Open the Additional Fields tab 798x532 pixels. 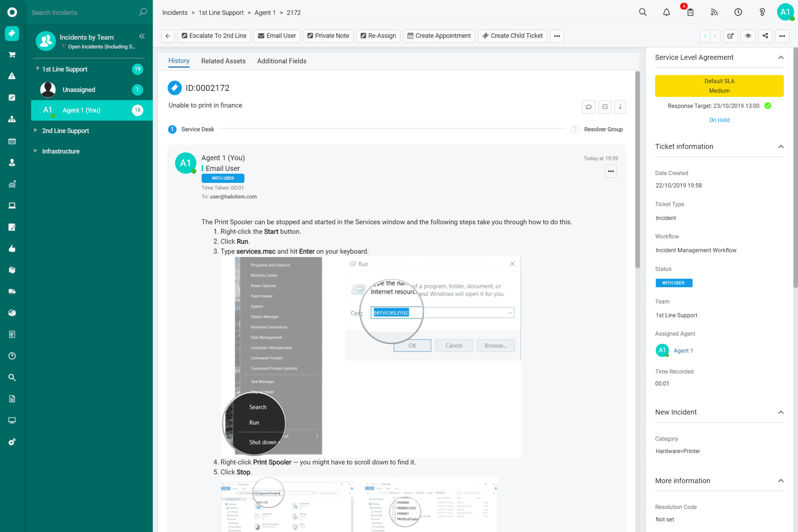pos(281,61)
